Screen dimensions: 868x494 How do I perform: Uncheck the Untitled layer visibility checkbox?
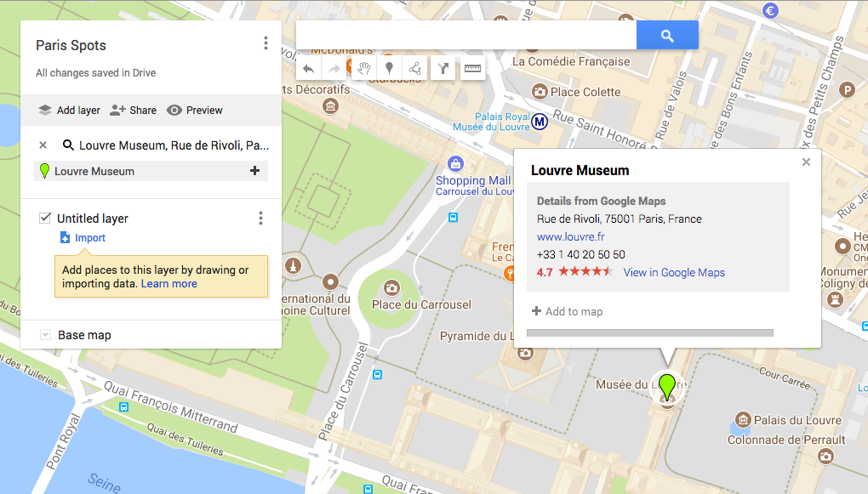[x=45, y=218]
